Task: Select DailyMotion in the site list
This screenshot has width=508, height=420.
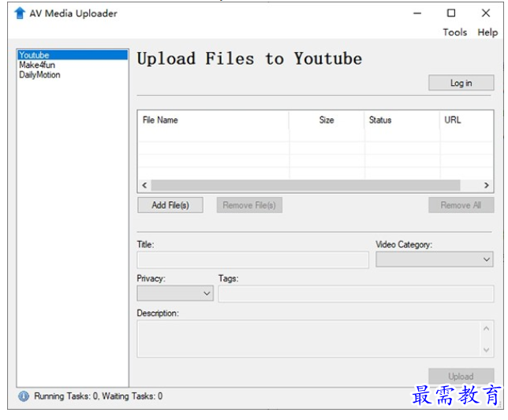Action: (x=73, y=75)
